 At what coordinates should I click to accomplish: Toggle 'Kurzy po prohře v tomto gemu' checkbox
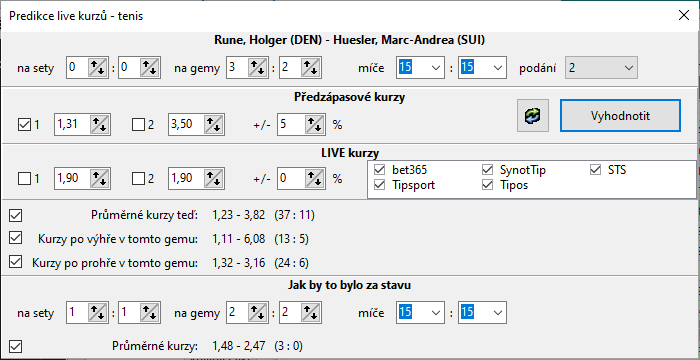(16, 262)
